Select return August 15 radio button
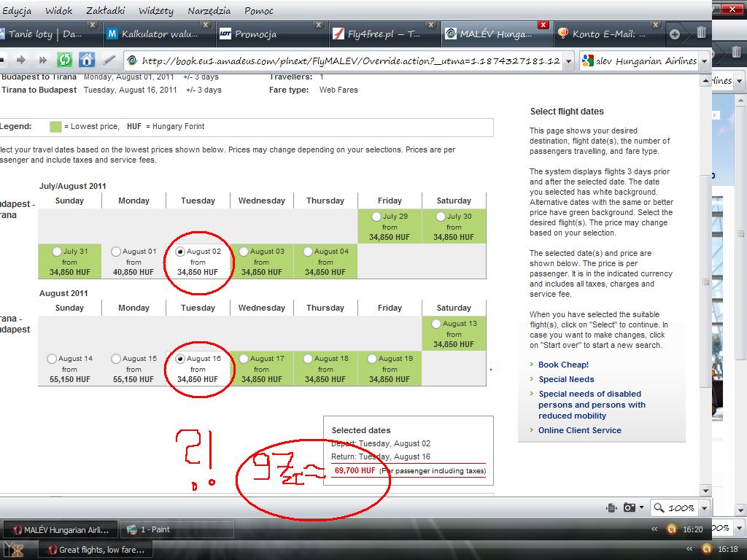Viewport: 747px width, 560px height. [116, 359]
